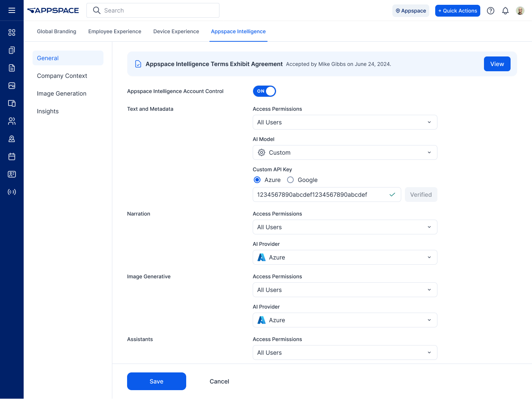Image resolution: width=532 pixels, height=399 pixels.
Task: Open Narration AI Provider dropdown
Action: click(345, 257)
